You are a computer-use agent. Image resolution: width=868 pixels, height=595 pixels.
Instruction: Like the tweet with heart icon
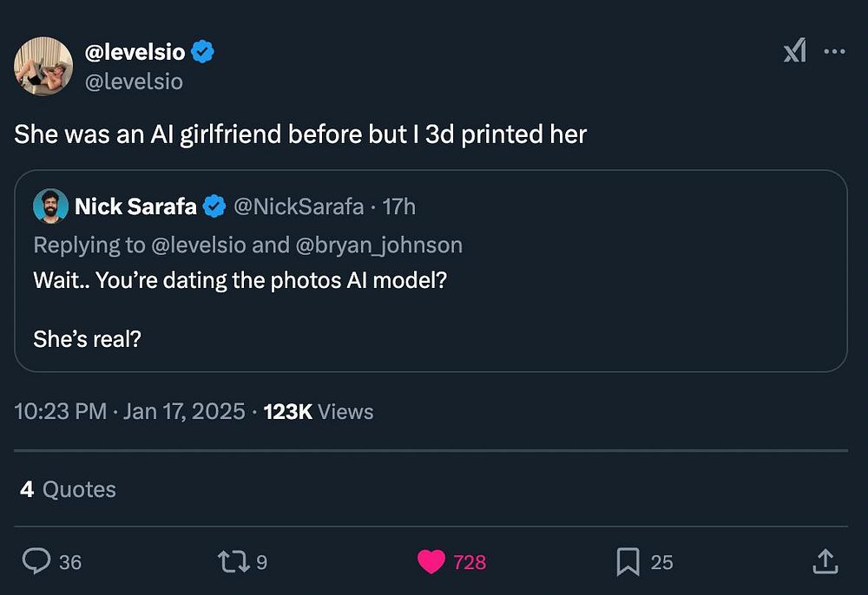[x=431, y=562]
